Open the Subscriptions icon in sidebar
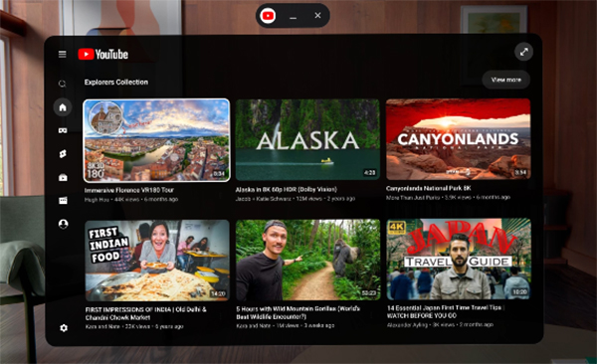The width and height of the screenshot is (597, 364). [63, 177]
